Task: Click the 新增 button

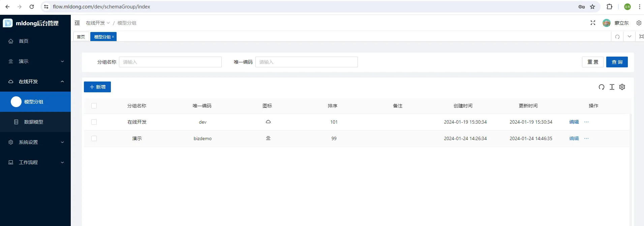Action: (97, 87)
